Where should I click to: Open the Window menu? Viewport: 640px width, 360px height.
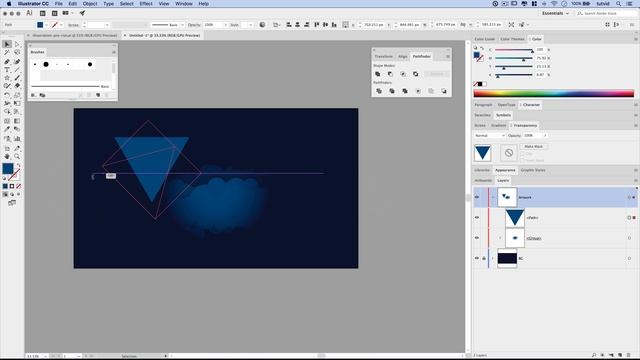click(184, 4)
